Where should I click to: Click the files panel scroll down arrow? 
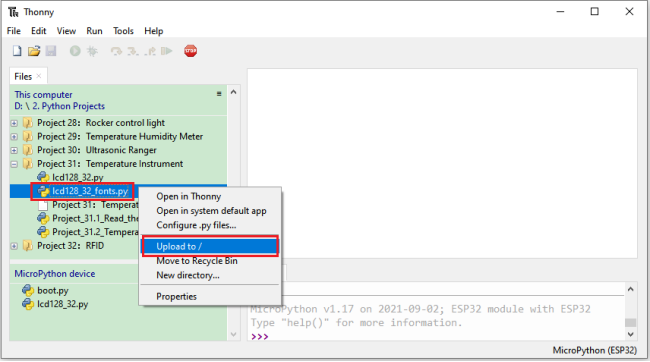(233, 334)
